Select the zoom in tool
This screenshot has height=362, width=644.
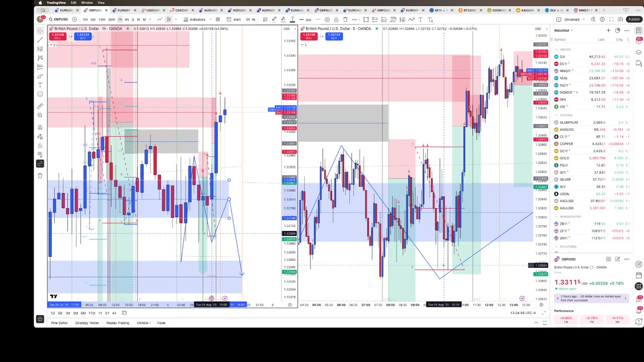point(40,115)
